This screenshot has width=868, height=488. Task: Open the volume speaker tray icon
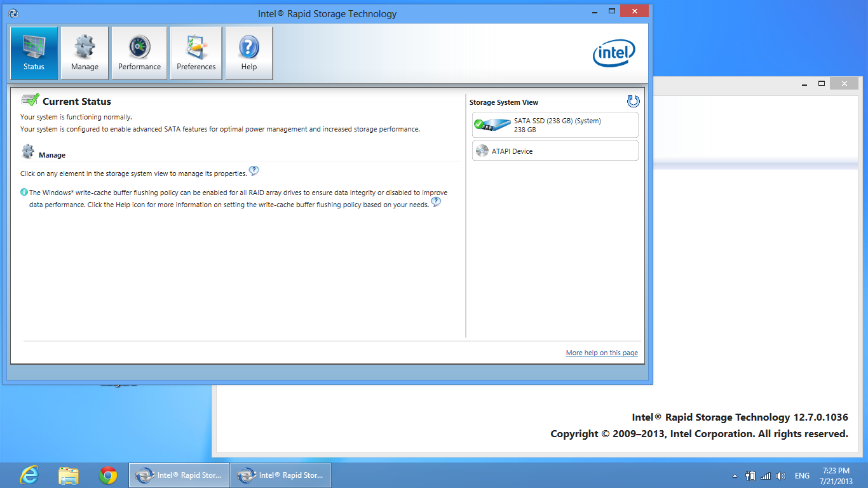tap(781, 476)
